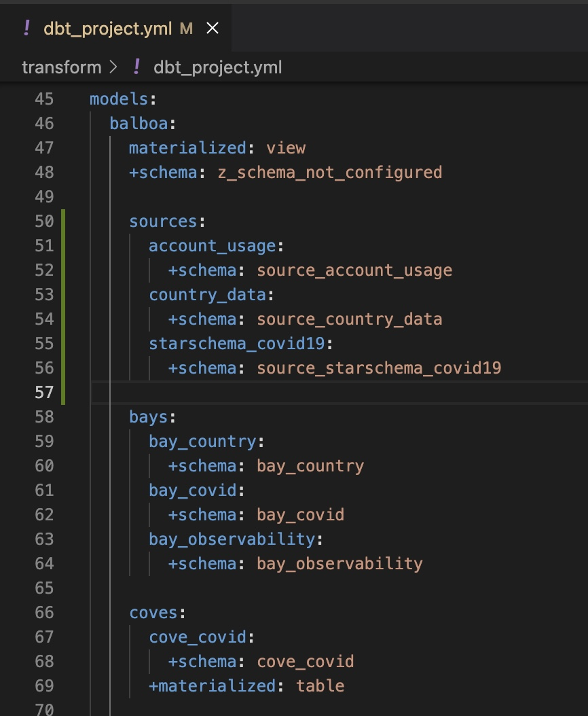588x716 pixels.
Task: Click the materialized key on line 47
Action: tap(187, 148)
